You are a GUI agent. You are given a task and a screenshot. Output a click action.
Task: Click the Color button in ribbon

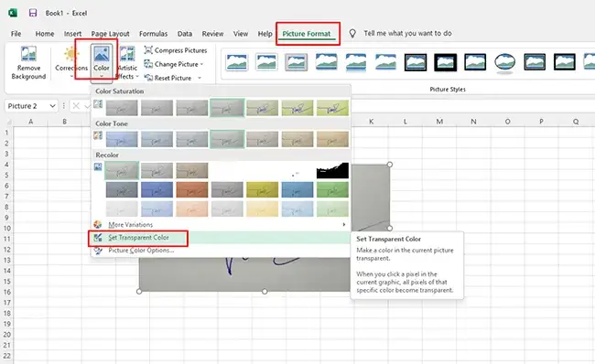pos(102,62)
